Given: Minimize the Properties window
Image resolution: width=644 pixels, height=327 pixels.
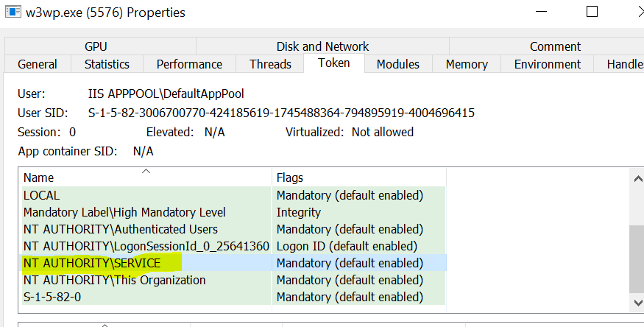Looking at the screenshot, I should coord(542,13).
